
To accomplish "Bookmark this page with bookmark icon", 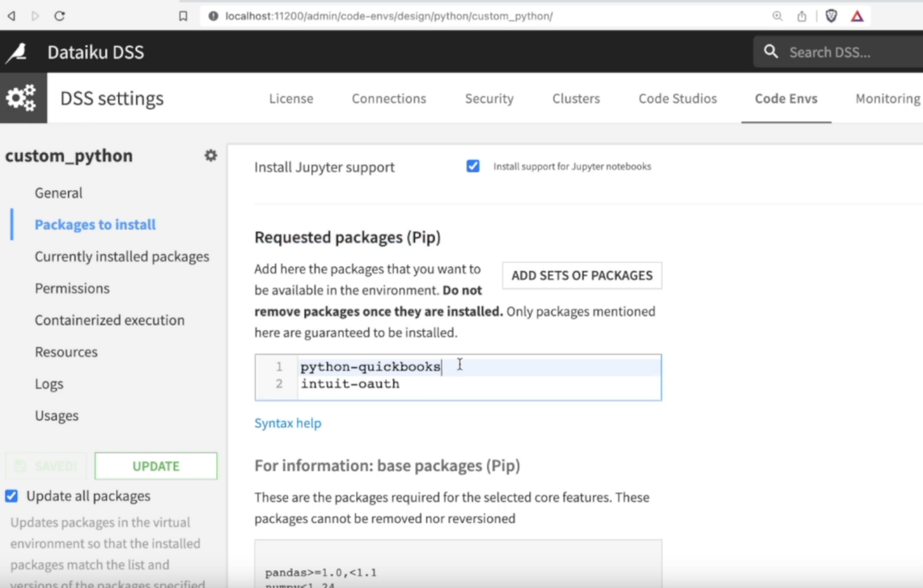I will tap(183, 16).
